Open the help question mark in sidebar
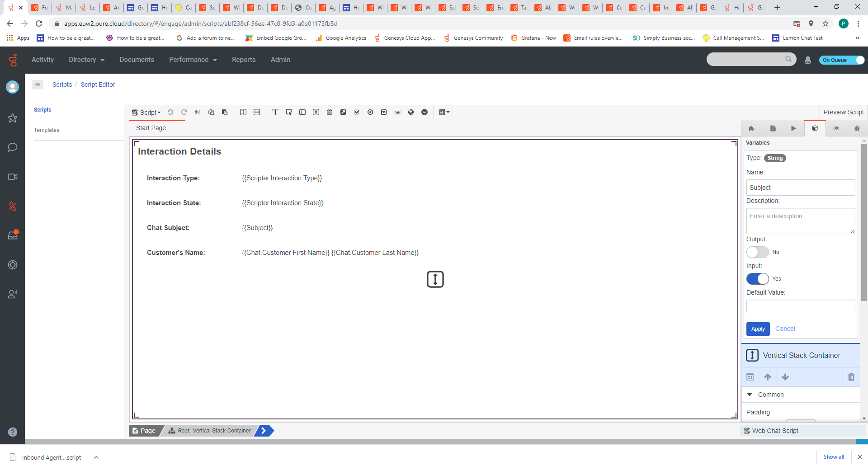The height and width of the screenshot is (470, 868). click(x=13, y=432)
